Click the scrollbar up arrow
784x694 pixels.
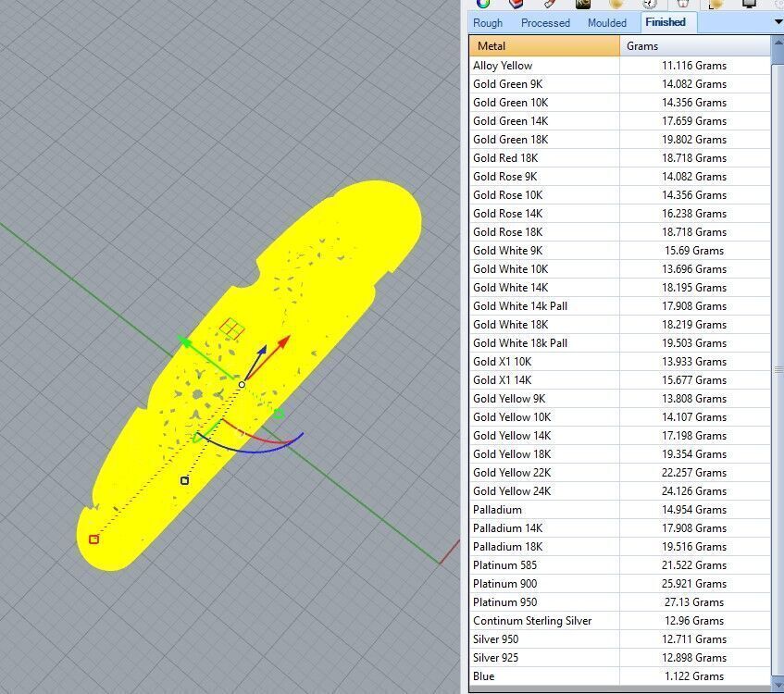pyautogui.click(x=778, y=43)
